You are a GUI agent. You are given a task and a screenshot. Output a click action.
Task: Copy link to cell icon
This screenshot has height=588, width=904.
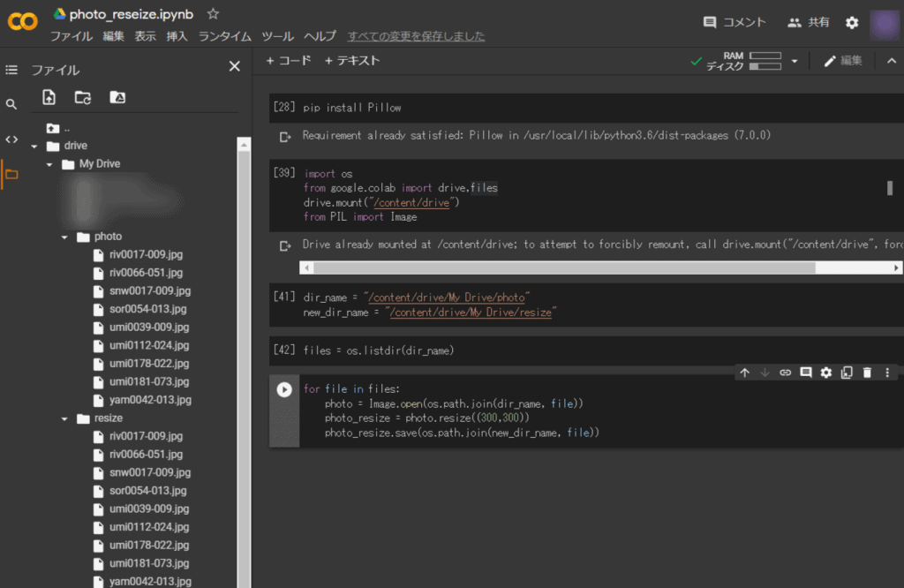[785, 373]
